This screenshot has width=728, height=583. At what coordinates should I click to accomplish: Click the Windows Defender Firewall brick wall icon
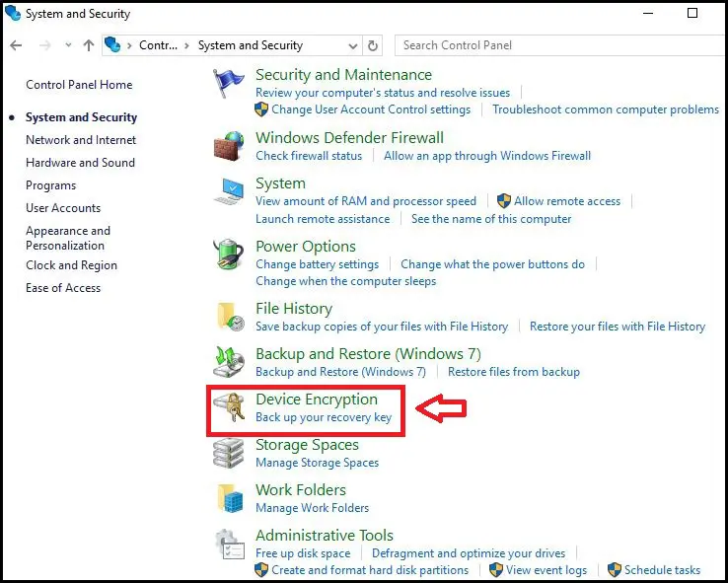229,146
